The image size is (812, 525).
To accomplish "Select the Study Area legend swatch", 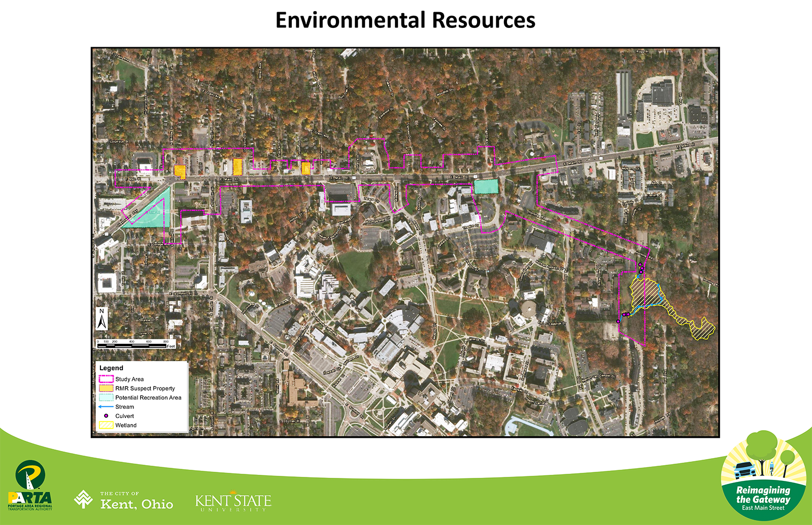I will 106,379.
